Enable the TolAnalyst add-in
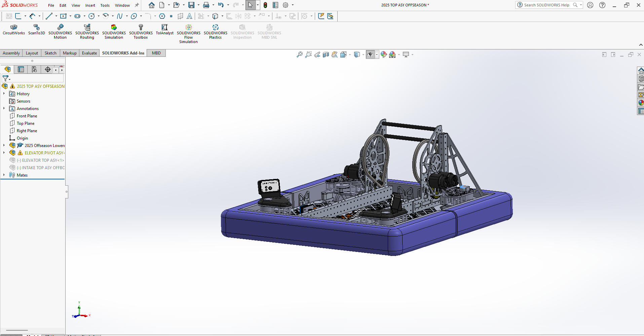Image resolution: width=644 pixels, height=336 pixels. 164,30
